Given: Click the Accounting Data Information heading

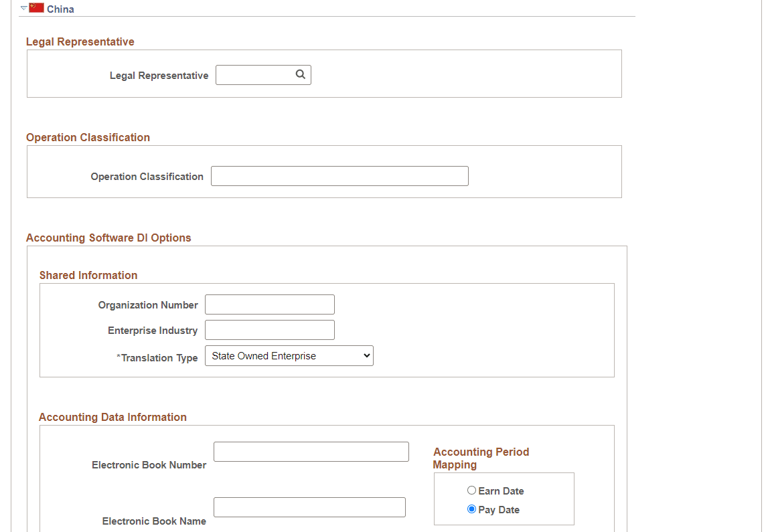Looking at the screenshot, I should click(112, 417).
